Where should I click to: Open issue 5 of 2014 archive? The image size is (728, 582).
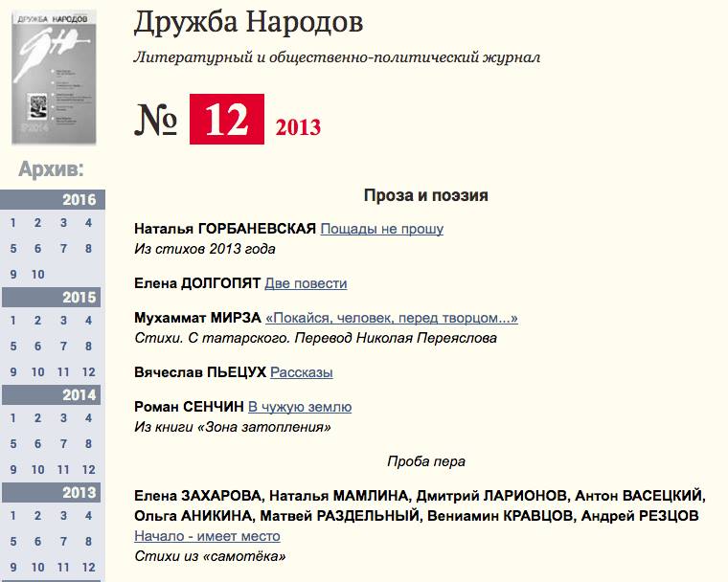(x=13, y=444)
